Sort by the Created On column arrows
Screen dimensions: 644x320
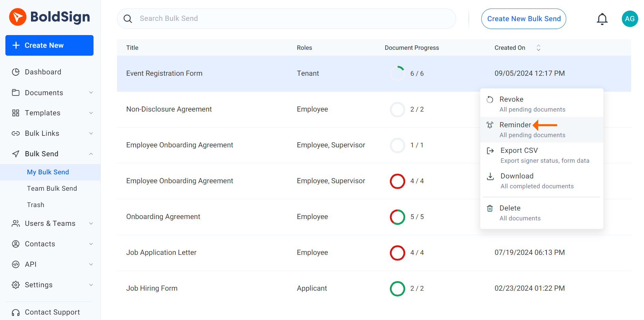click(x=538, y=48)
